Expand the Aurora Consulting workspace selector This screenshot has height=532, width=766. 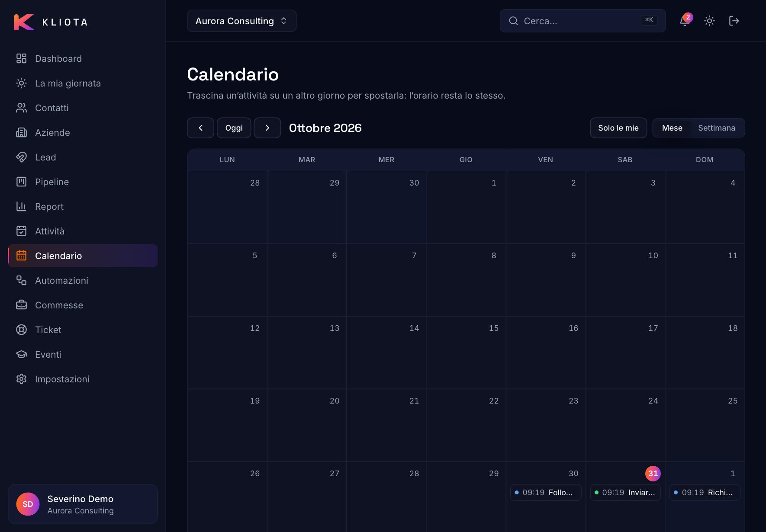point(241,21)
